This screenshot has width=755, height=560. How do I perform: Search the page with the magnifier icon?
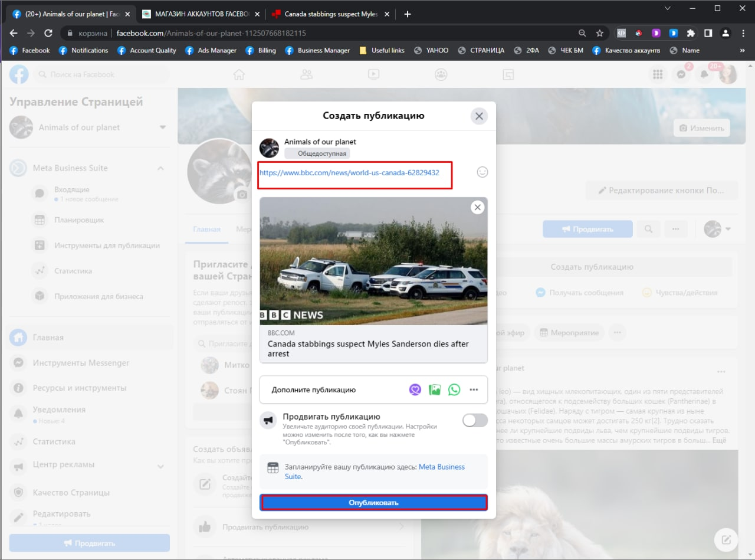tap(648, 229)
